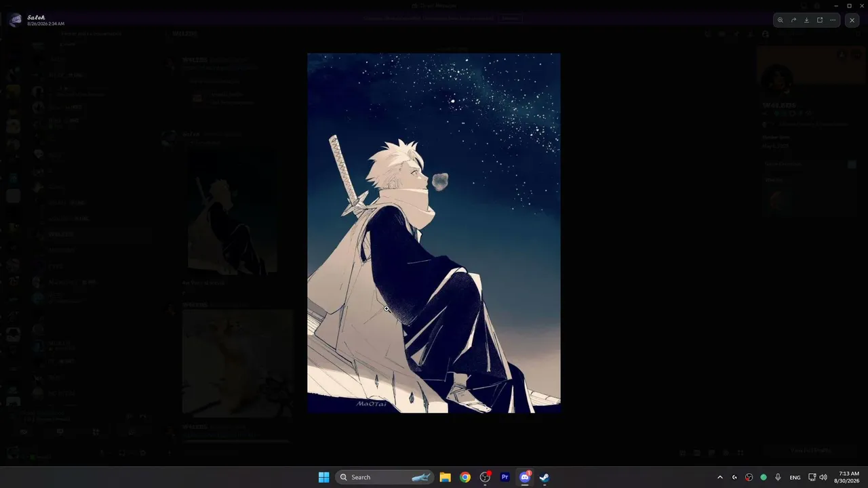The width and height of the screenshot is (868, 488).
Task: Forward the image using the arrow icon
Action: point(793,20)
